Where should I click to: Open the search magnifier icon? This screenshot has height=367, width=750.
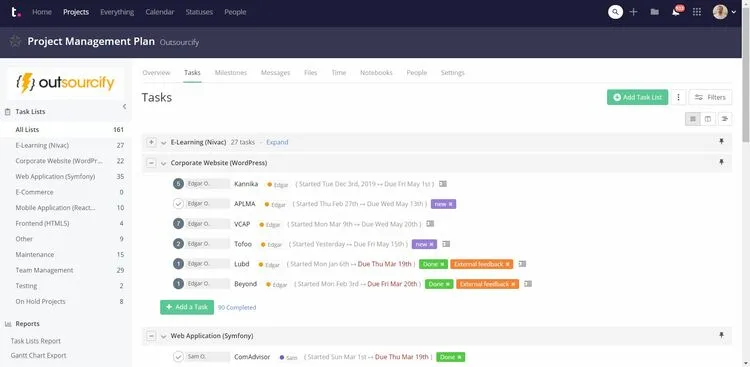pos(615,12)
